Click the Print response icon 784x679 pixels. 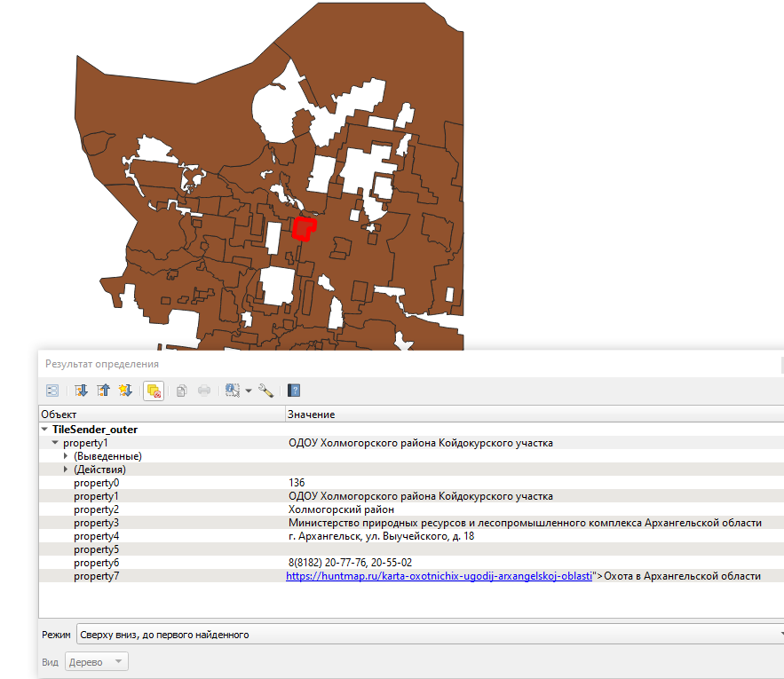click(x=203, y=390)
